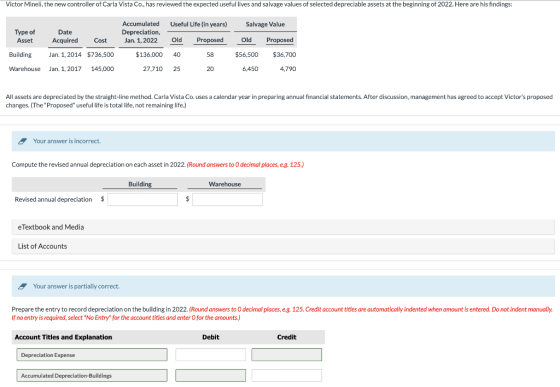Click the Account Titles and Explanation header
This screenshot has height=387, width=560.
[63, 337]
